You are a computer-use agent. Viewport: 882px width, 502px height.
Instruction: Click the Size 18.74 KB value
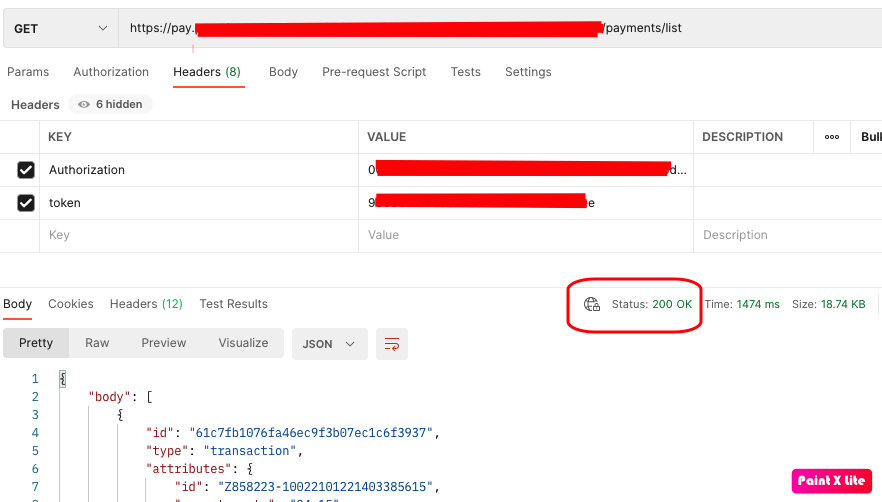point(843,304)
